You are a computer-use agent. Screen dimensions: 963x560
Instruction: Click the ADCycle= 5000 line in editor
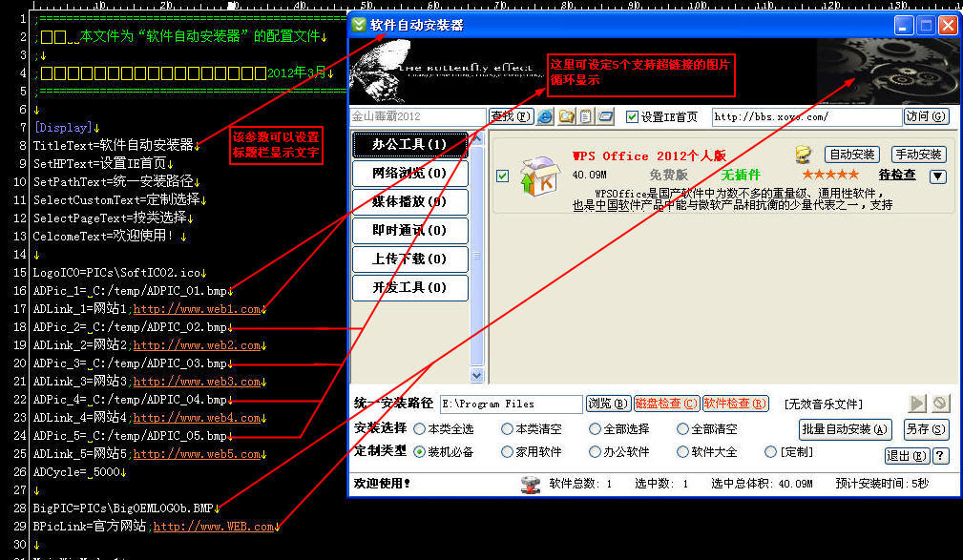tap(76, 472)
